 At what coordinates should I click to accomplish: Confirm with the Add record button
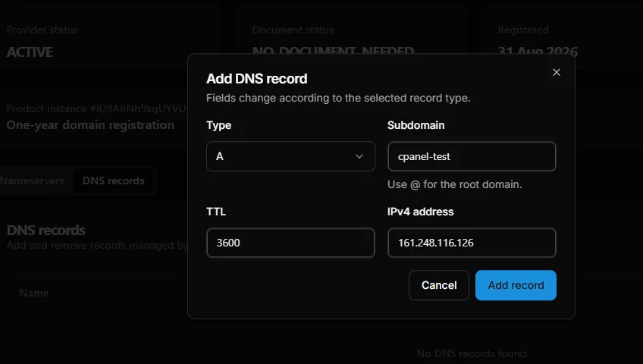pyautogui.click(x=516, y=285)
